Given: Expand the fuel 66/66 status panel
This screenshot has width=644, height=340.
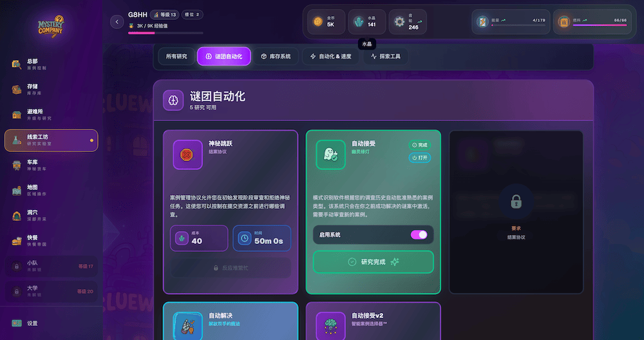Looking at the screenshot, I should point(592,22).
